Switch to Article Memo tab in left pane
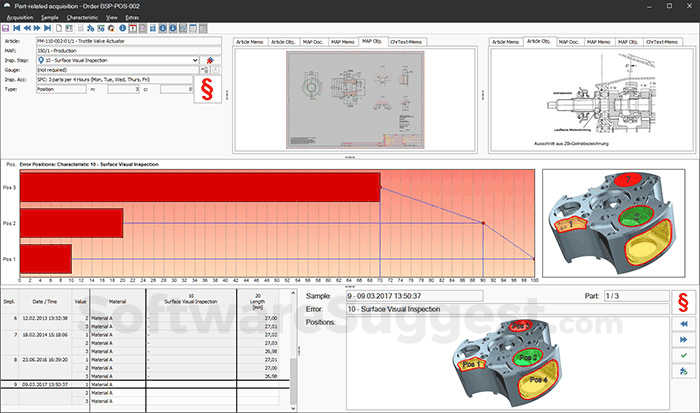The height and width of the screenshot is (413, 700). click(250, 42)
